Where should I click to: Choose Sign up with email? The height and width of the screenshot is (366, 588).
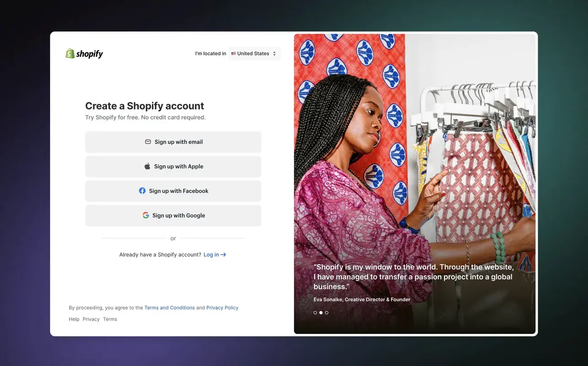(x=173, y=142)
